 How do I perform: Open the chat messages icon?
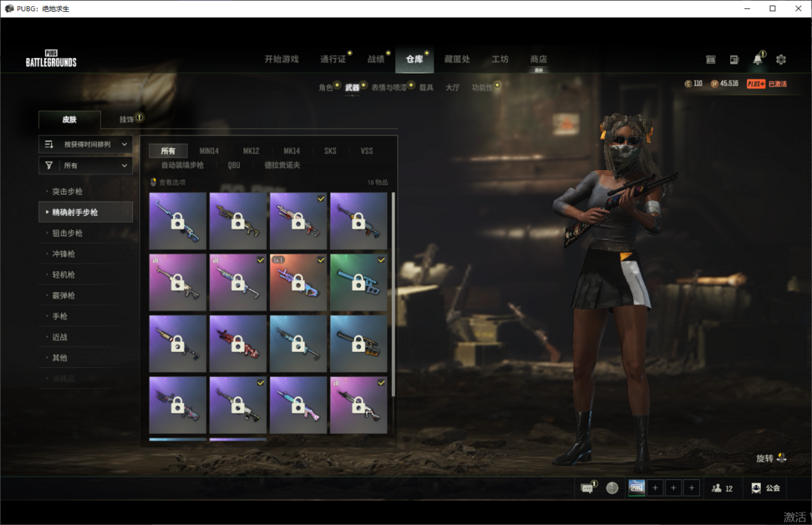[x=586, y=488]
